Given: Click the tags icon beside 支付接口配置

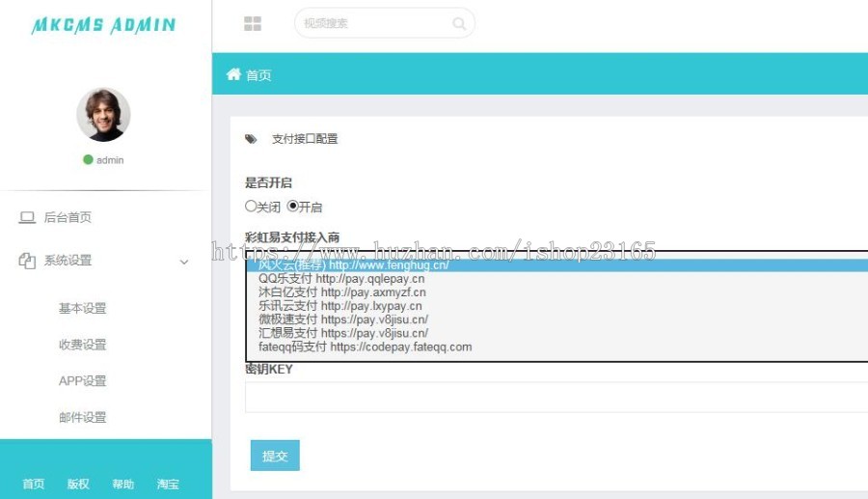Looking at the screenshot, I should click(251, 139).
